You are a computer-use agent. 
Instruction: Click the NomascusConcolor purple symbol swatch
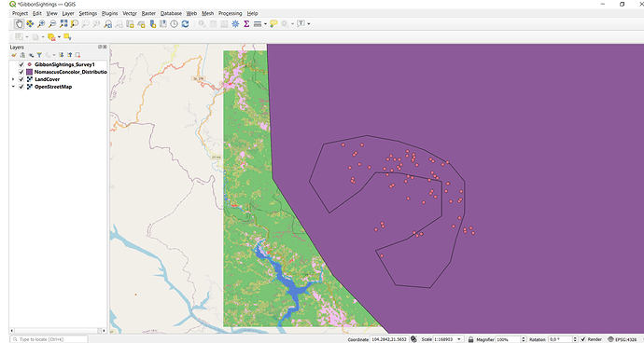[x=30, y=72]
